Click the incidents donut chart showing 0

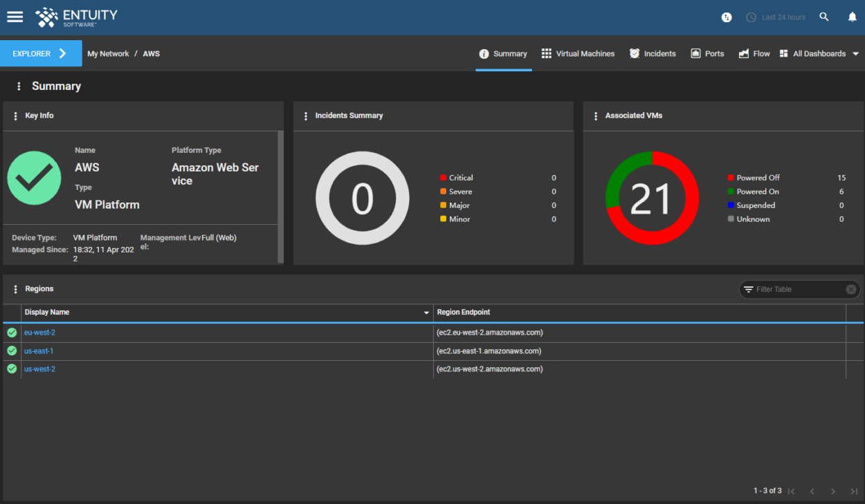point(363,198)
